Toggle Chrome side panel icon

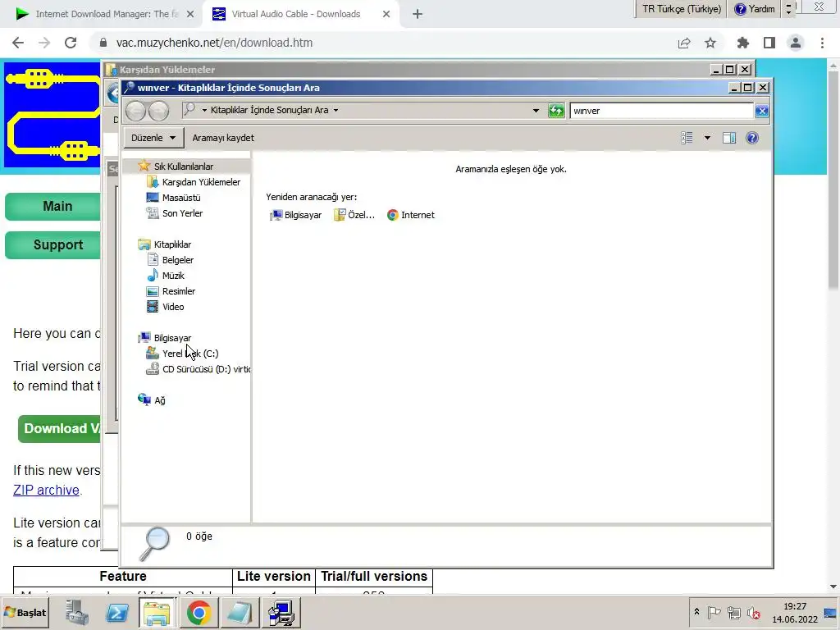pos(769,43)
